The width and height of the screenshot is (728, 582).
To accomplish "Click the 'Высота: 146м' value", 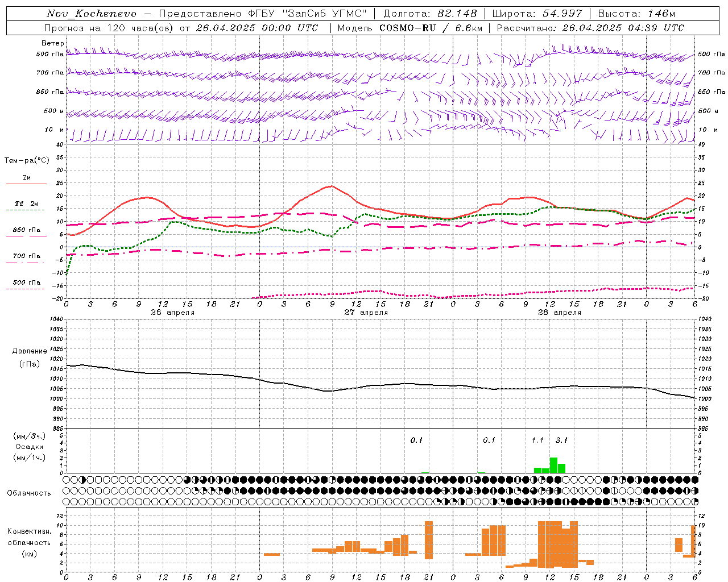I will coord(637,14).
